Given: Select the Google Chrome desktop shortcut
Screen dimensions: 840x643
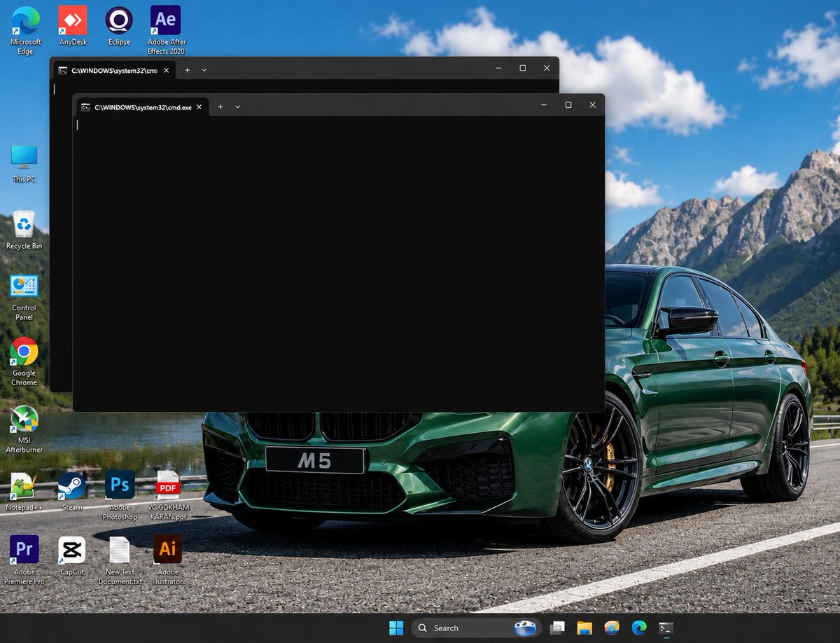Looking at the screenshot, I should 24,362.
